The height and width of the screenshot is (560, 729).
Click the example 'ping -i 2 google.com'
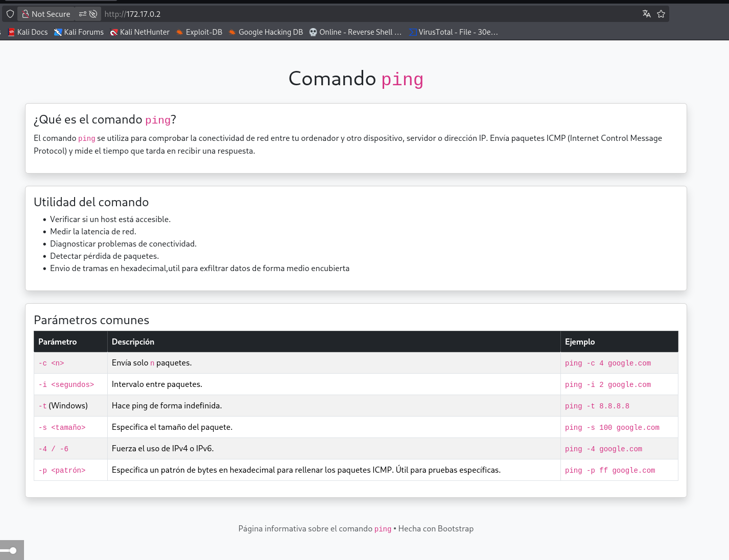tap(608, 384)
